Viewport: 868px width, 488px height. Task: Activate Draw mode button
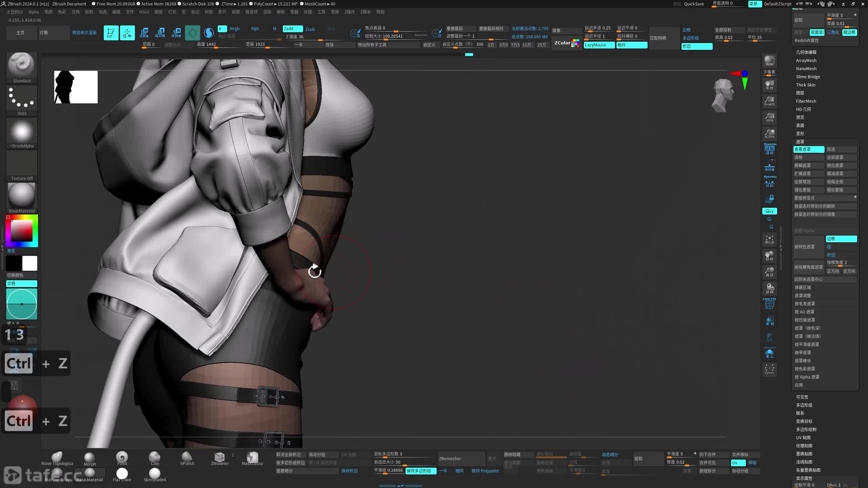(x=127, y=33)
